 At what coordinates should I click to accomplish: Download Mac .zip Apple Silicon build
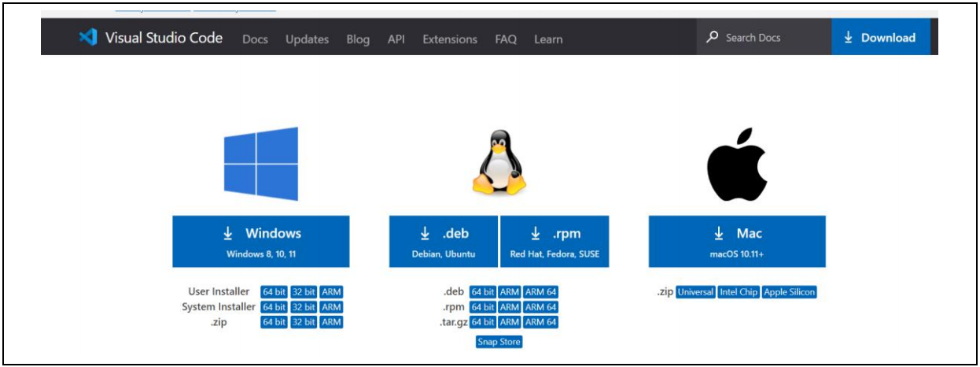pyautogui.click(x=790, y=292)
